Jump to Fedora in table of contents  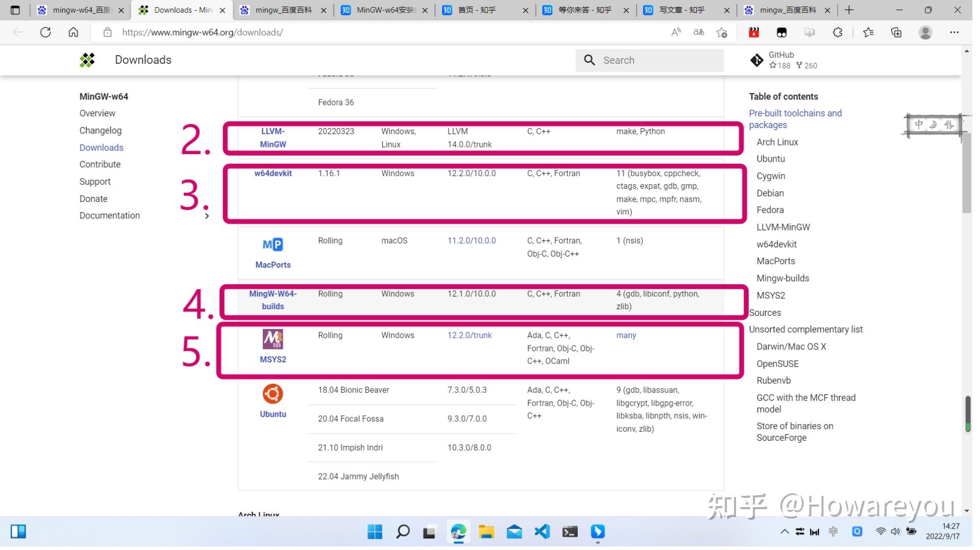tap(770, 210)
